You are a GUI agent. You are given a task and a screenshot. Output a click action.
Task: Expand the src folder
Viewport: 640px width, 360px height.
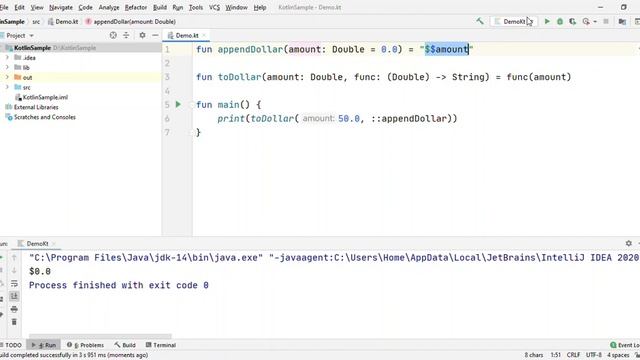(7, 87)
